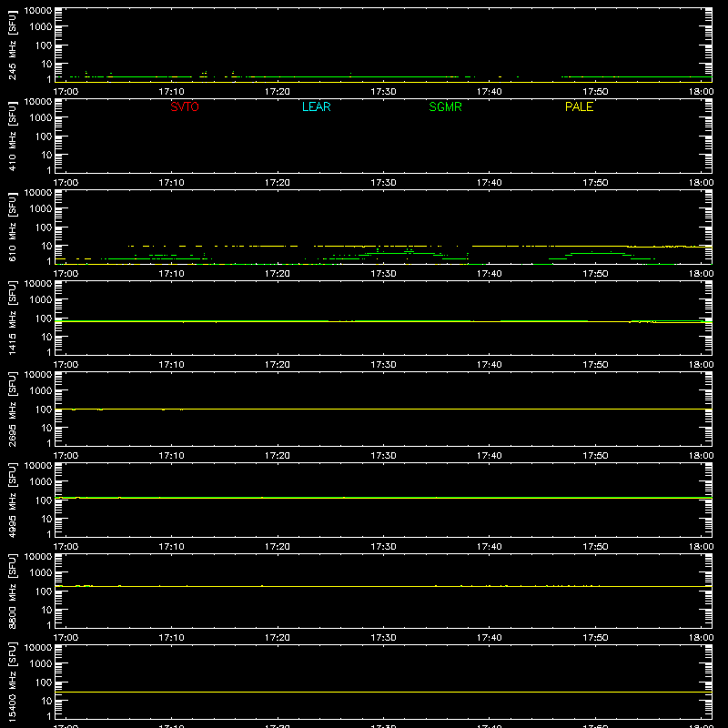
Task: Click the 1000 tick on 4995 MHz axis
Action: click(x=41, y=482)
